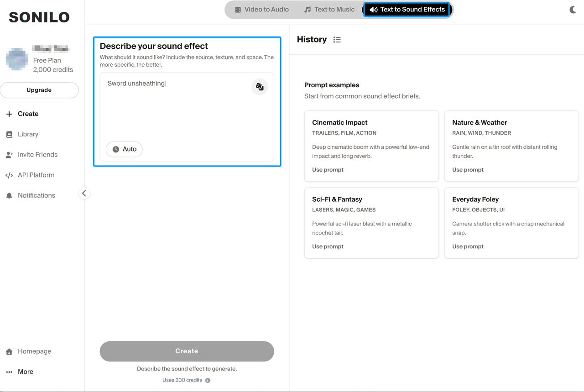Use prompt for Everyday Foley
The image size is (584, 392).
[x=468, y=246]
